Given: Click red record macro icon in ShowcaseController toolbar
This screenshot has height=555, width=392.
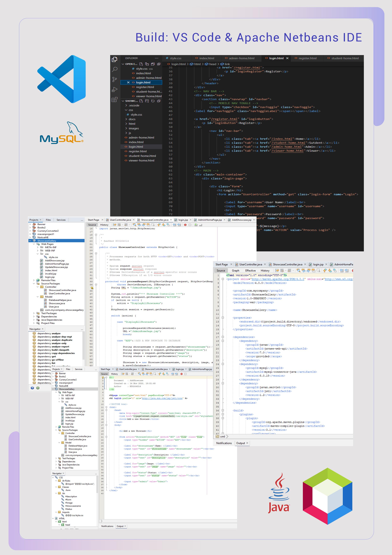Looking at the screenshot, I should coord(185,225).
